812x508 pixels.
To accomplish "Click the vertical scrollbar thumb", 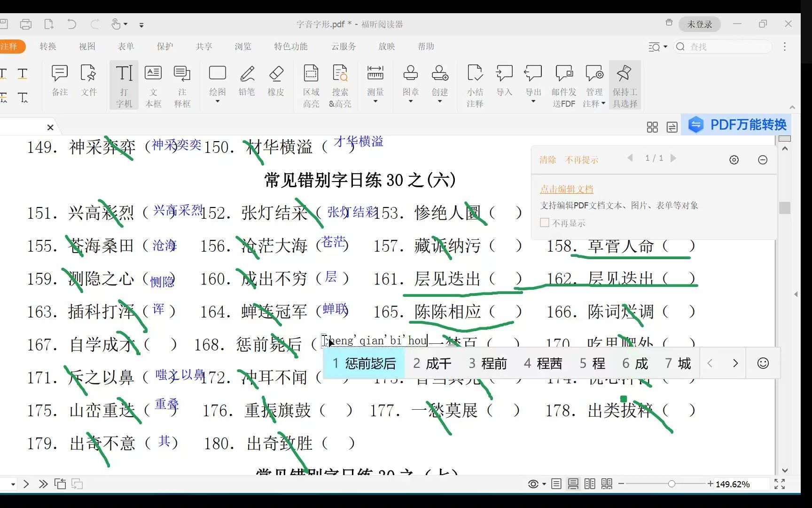I will click(785, 207).
